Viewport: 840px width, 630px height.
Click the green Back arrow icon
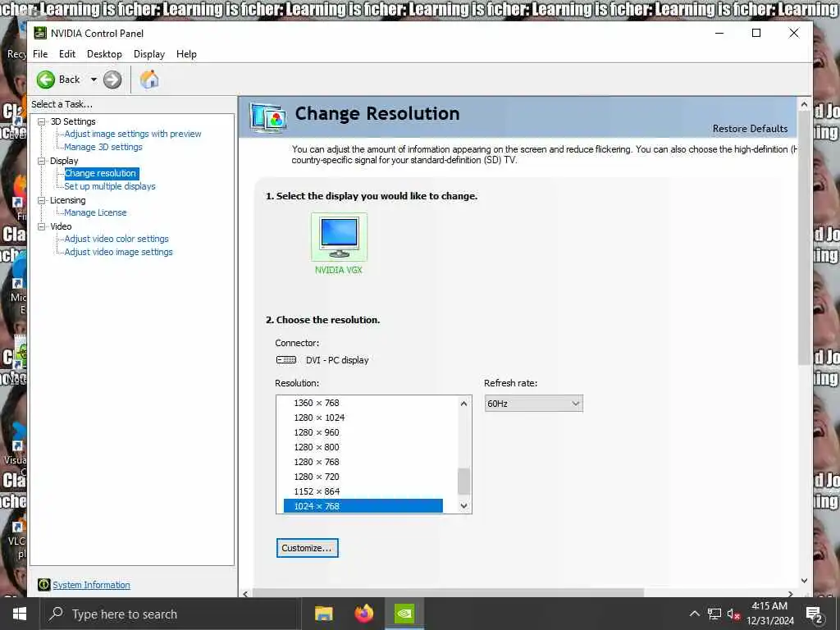(x=46, y=80)
